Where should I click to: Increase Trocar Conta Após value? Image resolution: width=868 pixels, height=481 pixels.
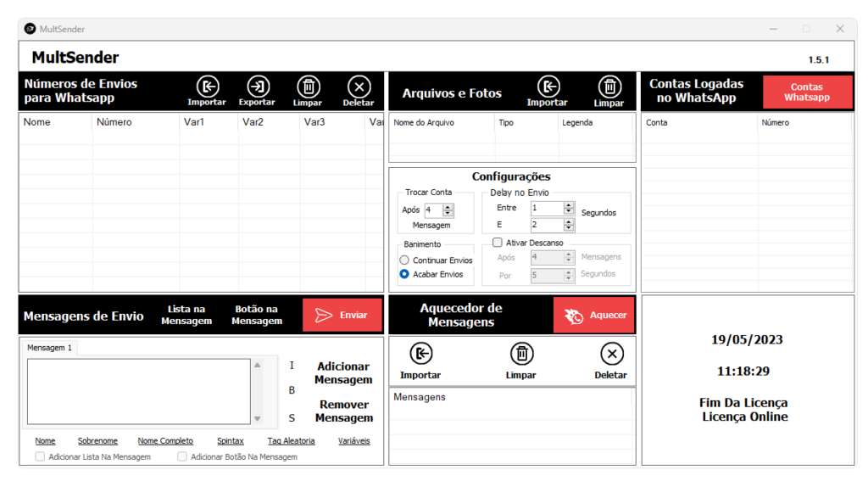click(448, 207)
